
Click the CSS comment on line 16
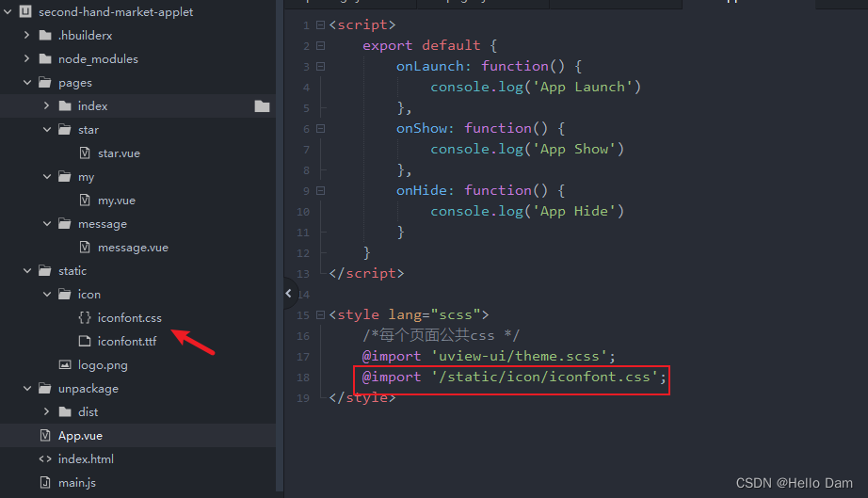point(441,335)
